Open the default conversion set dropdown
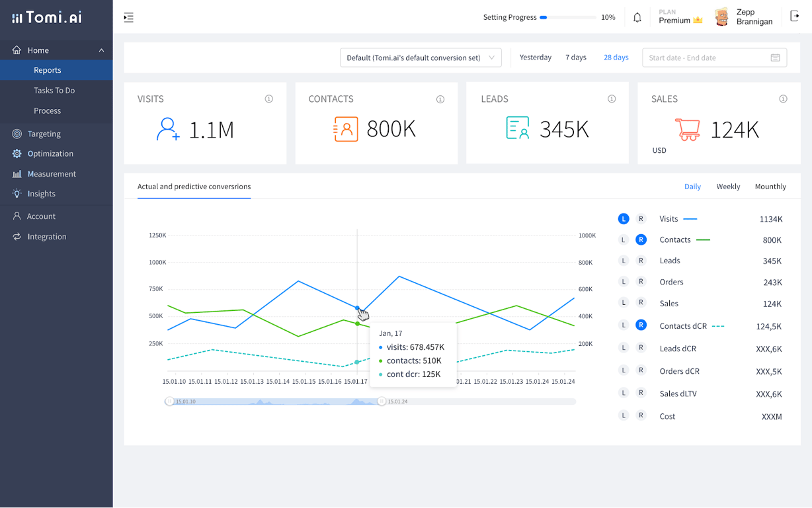This screenshot has width=812, height=508. 421,58
